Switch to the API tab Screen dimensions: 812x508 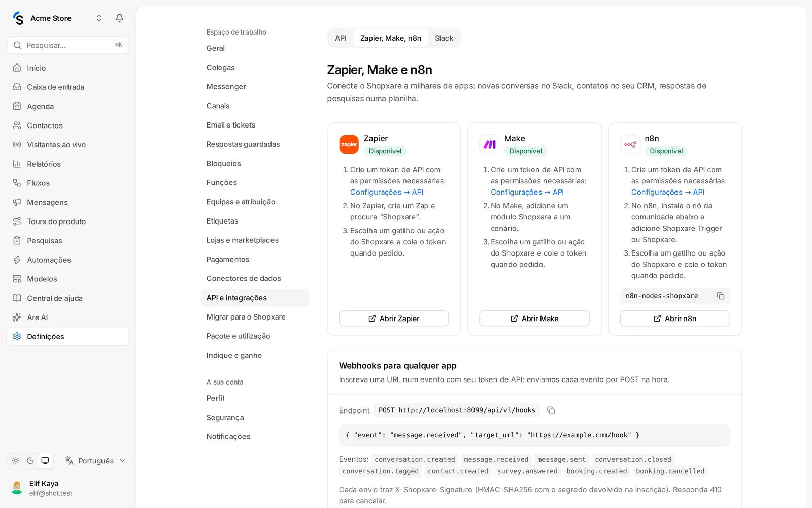pos(341,38)
